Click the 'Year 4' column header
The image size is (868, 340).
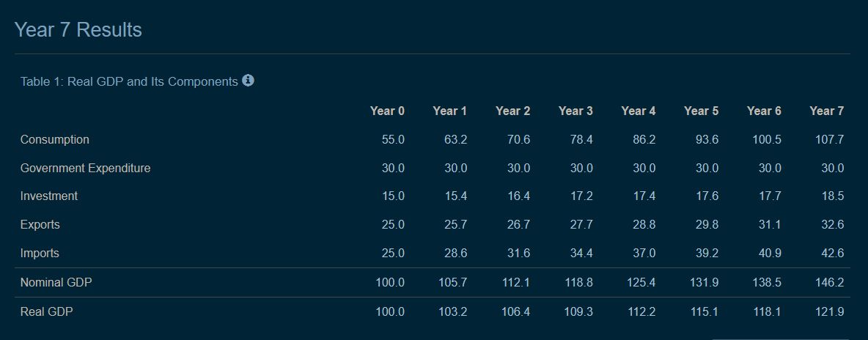pyautogui.click(x=639, y=111)
